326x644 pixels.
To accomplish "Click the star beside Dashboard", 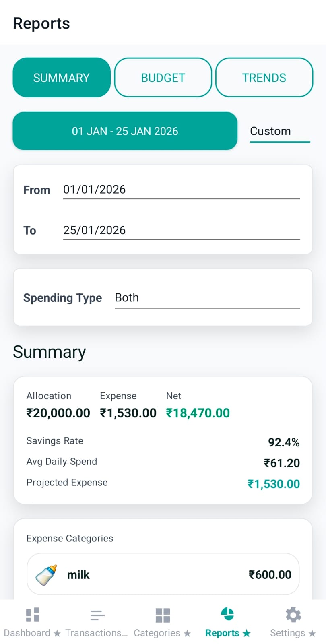I will [x=56, y=633].
